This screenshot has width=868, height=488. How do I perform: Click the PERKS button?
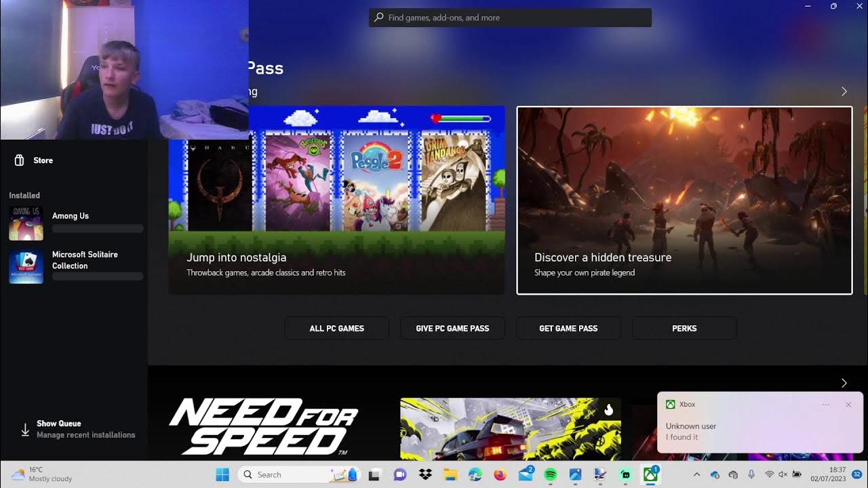[684, 328]
